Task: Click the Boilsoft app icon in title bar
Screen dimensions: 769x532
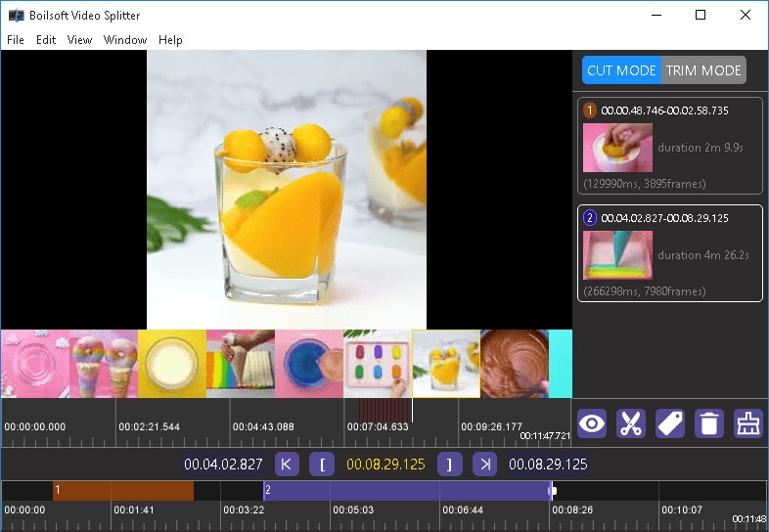Action: click(17, 16)
